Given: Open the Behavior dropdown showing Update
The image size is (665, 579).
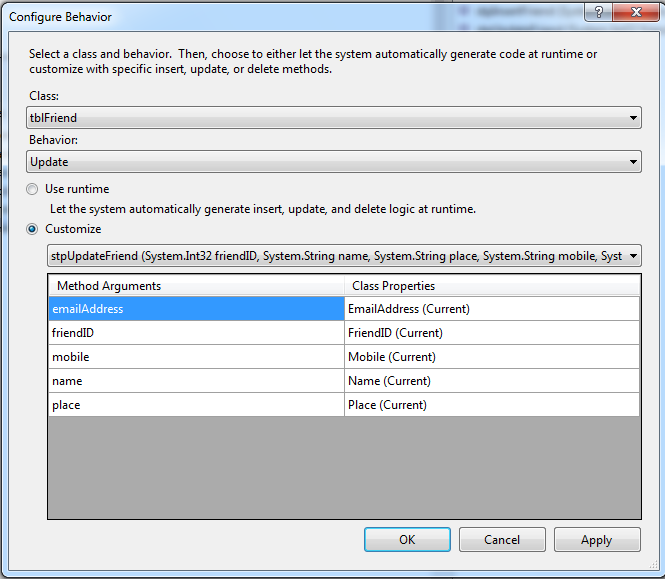Looking at the screenshot, I should coord(334,162).
